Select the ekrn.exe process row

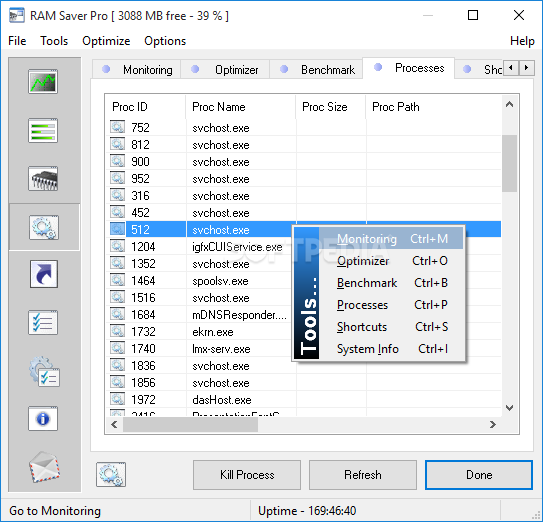tap(305, 331)
